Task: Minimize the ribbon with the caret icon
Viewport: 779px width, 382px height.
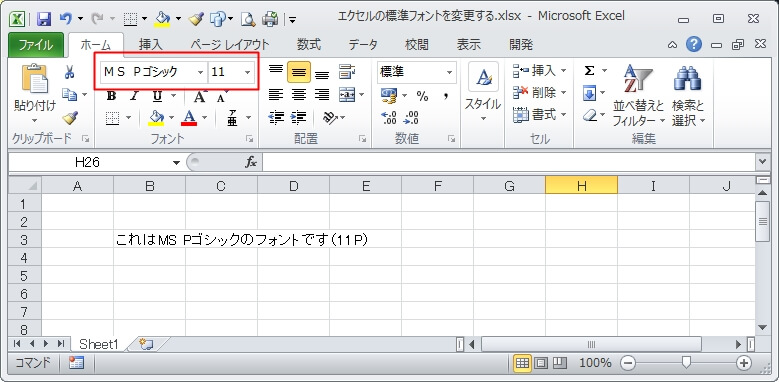Action: pyautogui.click(x=672, y=45)
